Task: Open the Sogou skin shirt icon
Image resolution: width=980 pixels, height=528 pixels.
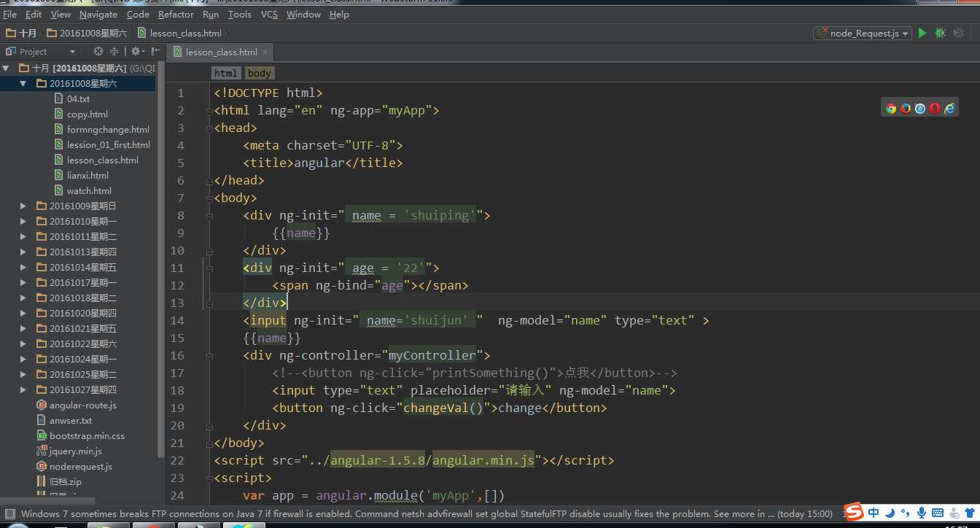Action: [x=971, y=513]
